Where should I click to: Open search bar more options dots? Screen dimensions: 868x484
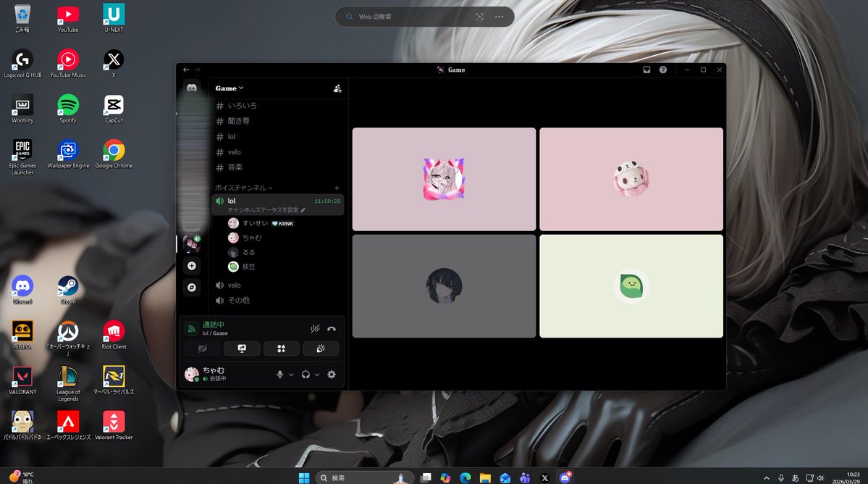click(x=500, y=17)
